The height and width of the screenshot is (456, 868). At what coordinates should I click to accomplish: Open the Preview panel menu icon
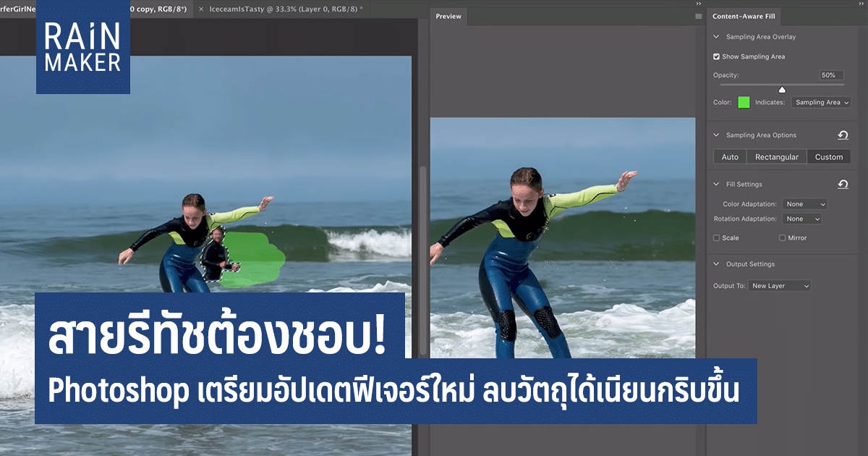click(x=698, y=17)
